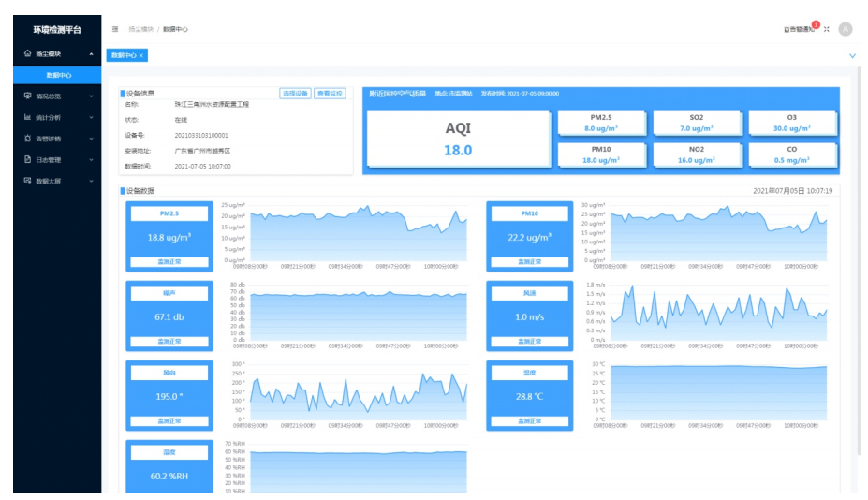Close the 数据中心 tab with the x
The width and height of the screenshot is (868, 500).
click(141, 56)
